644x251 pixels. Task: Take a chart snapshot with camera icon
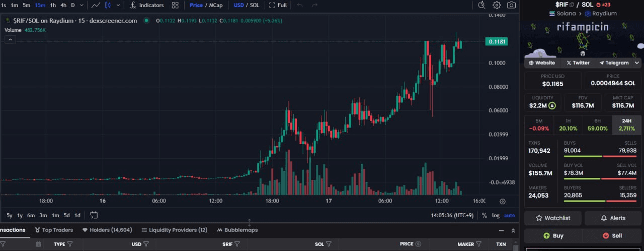click(x=511, y=5)
